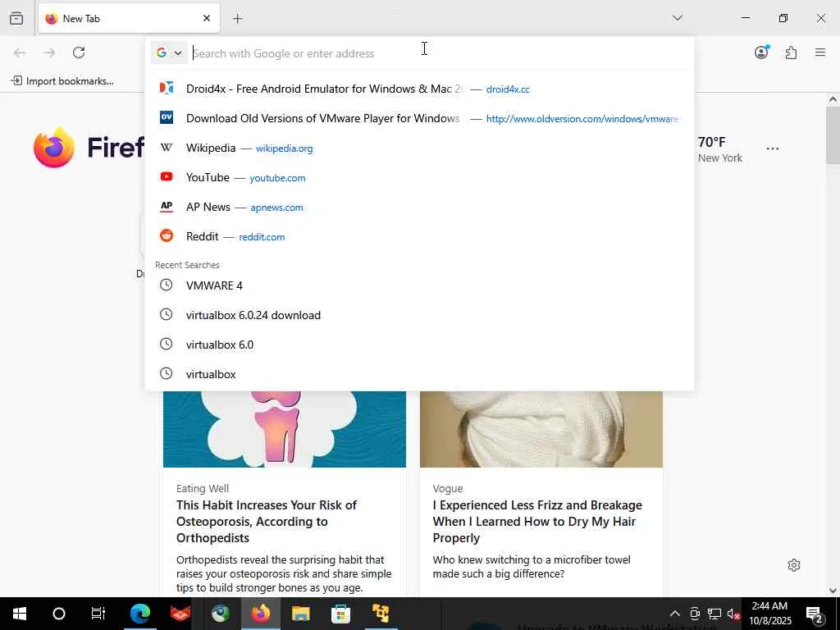Screen dimensions: 840x630
Task: Open the Firefox application hamburger menu
Action: coord(820,52)
